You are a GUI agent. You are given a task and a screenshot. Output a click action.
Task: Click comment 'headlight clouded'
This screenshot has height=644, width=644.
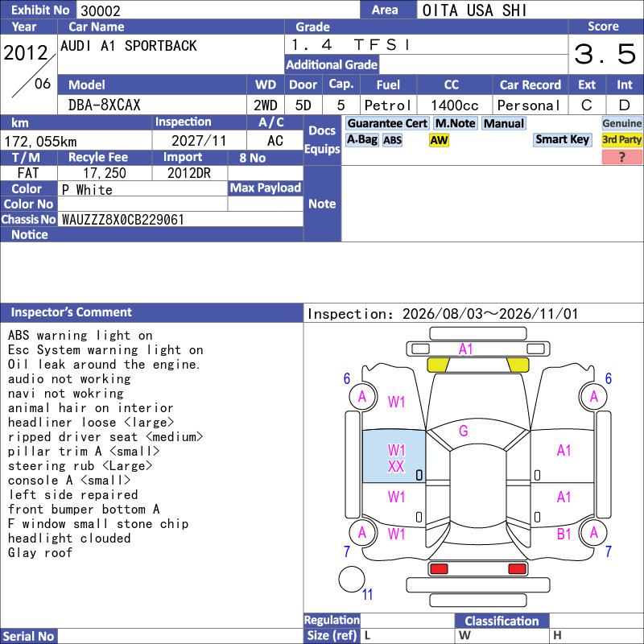(69, 538)
